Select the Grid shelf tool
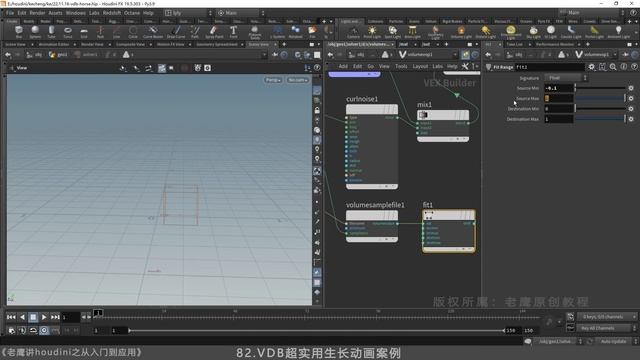This screenshot has height=360, width=640. (x=84, y=32)
